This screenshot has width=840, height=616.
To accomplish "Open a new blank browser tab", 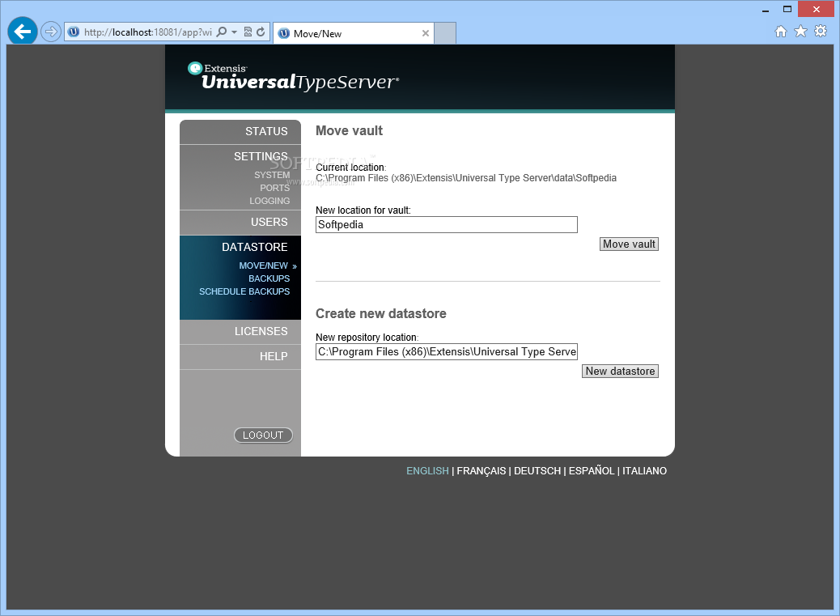I will click(445, 33).
